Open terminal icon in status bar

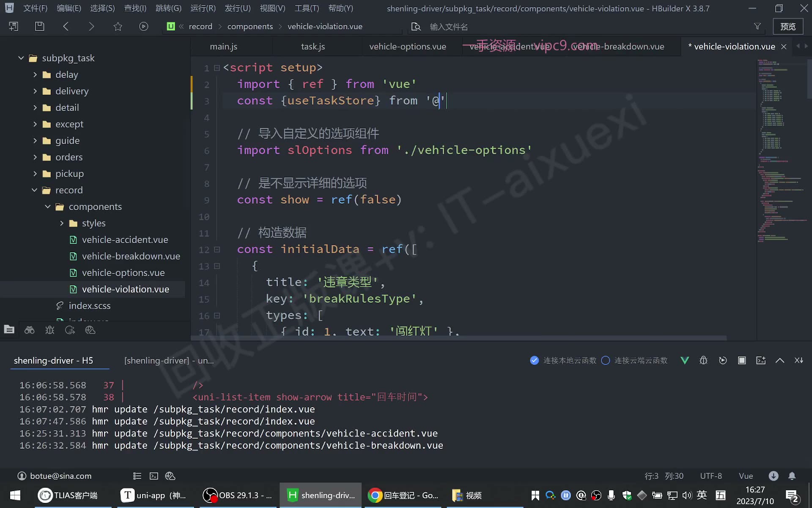(154, 476)
